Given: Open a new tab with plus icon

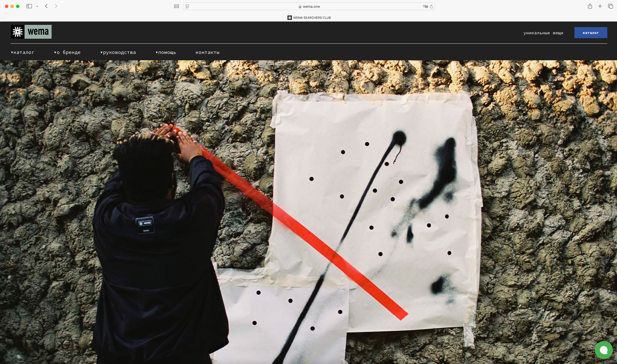Looking at the screenshot, I should click(x=600, y=6).
